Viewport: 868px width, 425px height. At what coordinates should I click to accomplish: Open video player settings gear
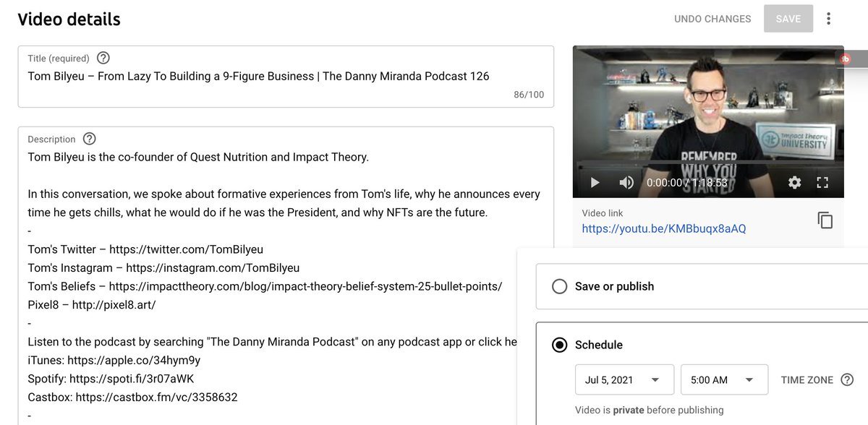tap(794, 183)
